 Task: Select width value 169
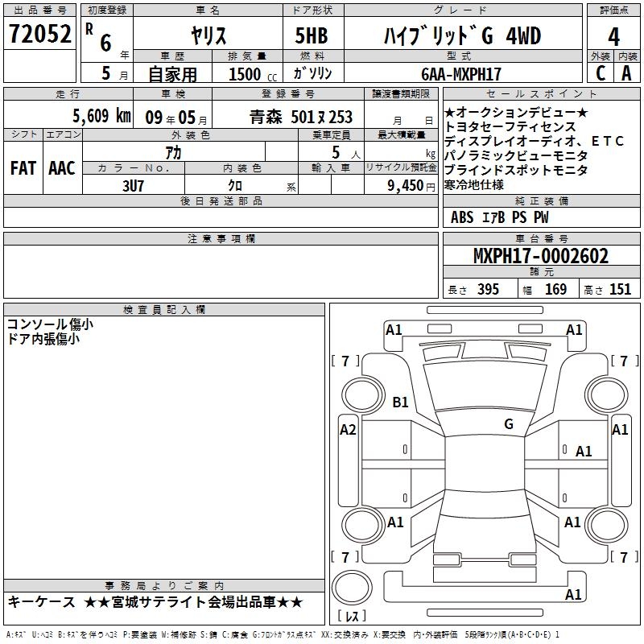click(555, 289)
